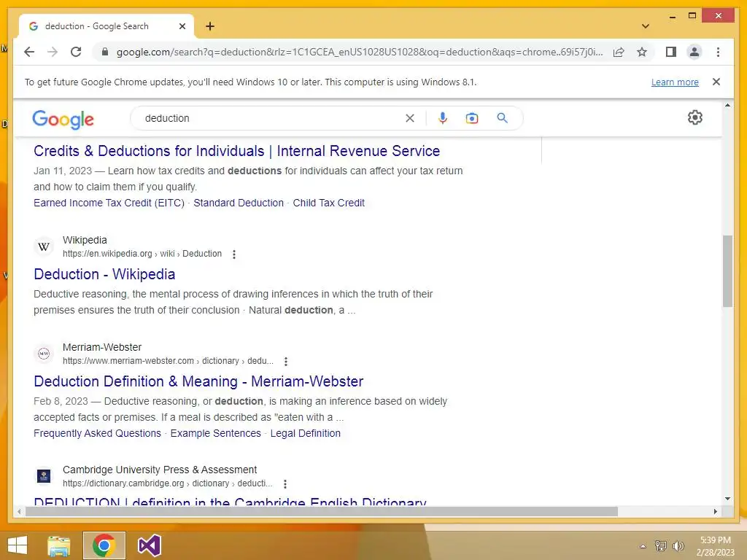Expand the tab search chevron
The image size is (747, 560).
pos(645,26)
